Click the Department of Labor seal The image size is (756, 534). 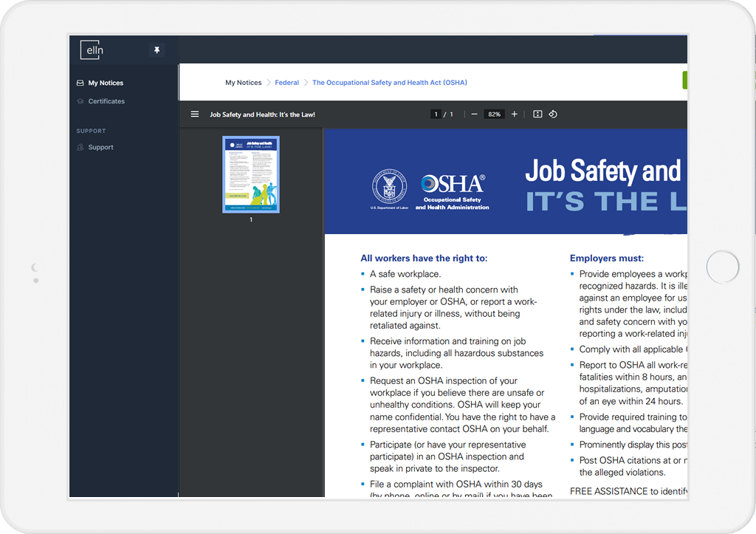point(389,187)
